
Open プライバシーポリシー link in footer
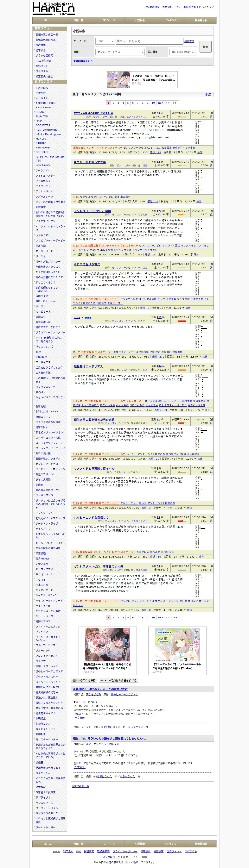125,851
